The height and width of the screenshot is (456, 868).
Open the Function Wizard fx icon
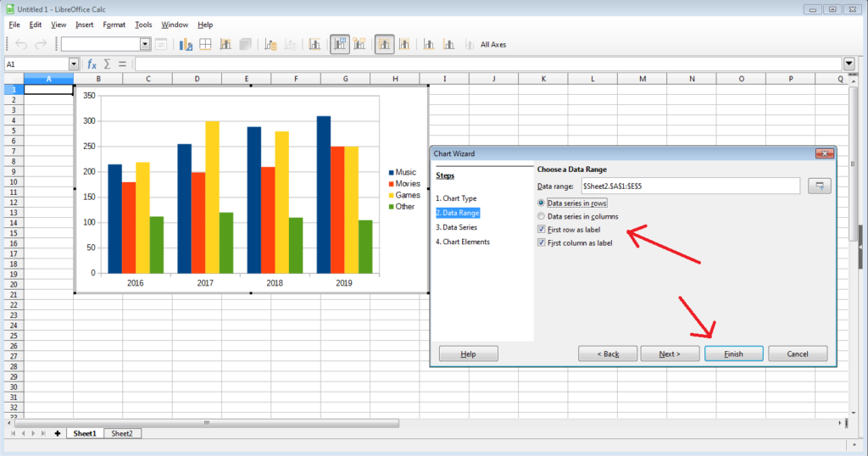(x=92, y=64)
